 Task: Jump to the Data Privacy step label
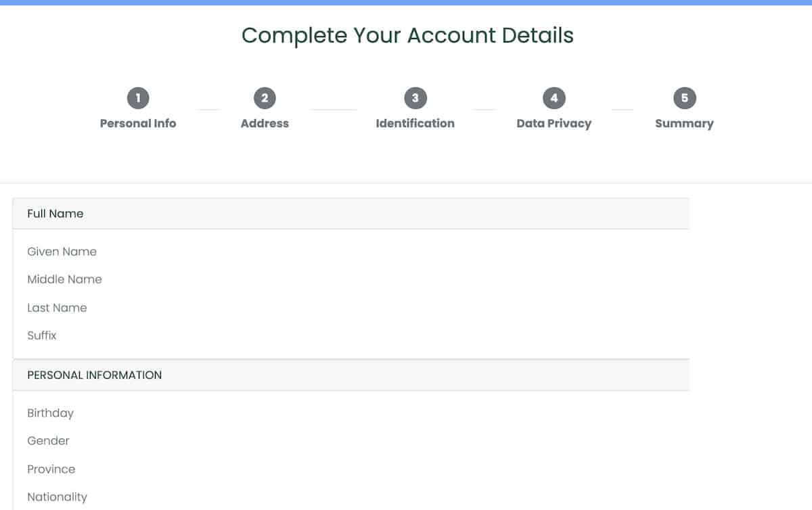point(554,123)
